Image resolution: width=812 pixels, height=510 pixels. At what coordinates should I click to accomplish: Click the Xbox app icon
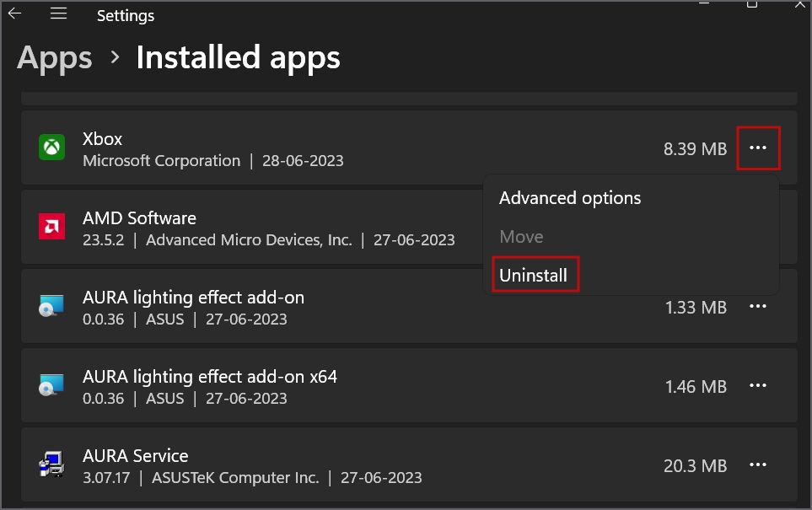pyautogui.click(x=51, y=148)
